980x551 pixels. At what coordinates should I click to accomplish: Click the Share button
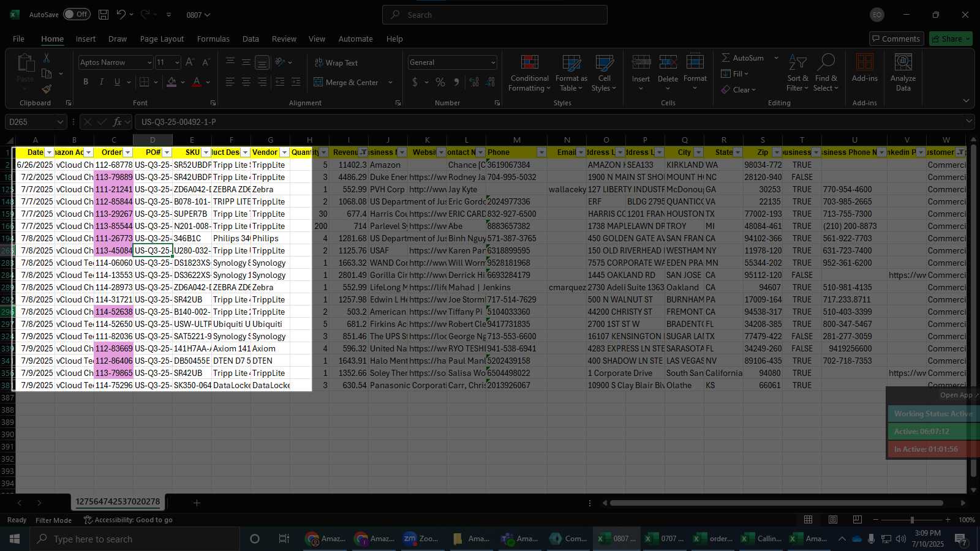click(951, 39)
